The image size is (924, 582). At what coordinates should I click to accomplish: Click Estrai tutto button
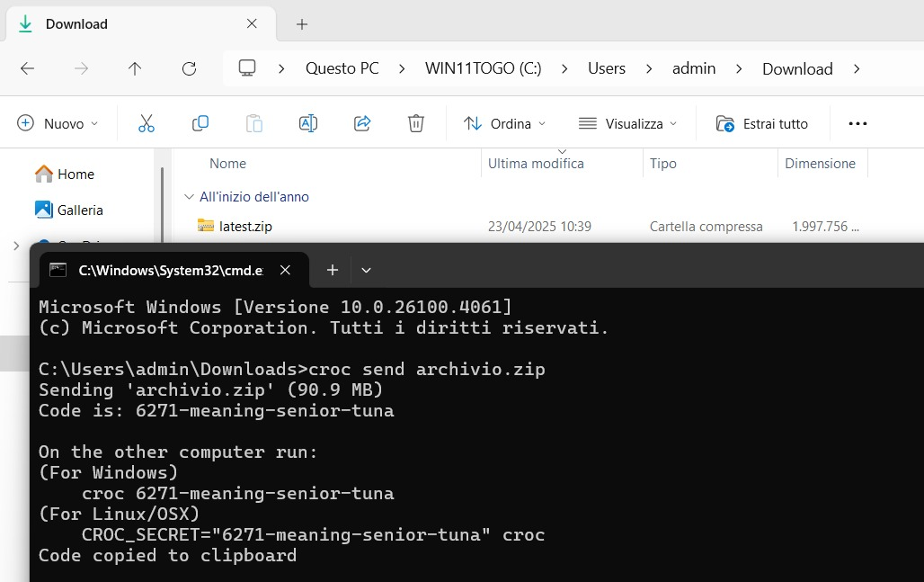click(762, 123)
